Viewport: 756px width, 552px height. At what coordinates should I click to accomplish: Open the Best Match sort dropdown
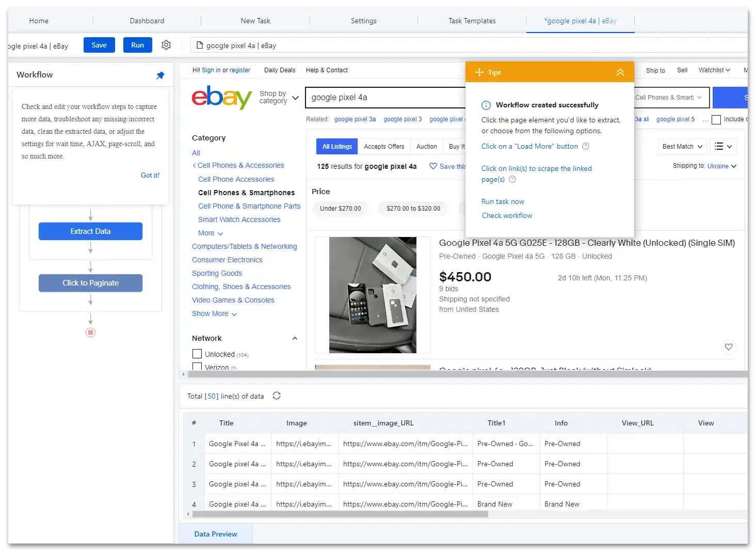(x=682, y=147)
